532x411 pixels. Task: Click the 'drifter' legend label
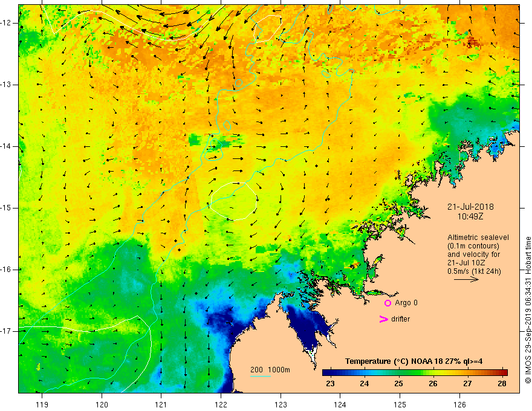tap(400, 319)
